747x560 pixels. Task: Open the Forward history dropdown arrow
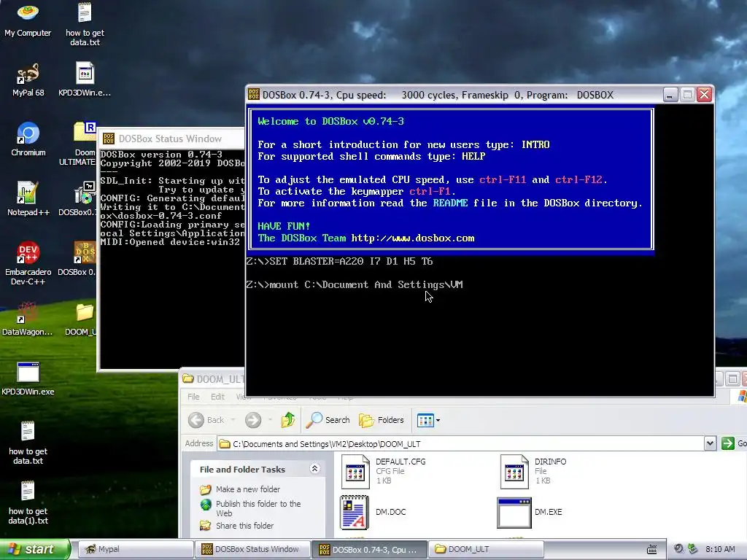(x=270, y=420)
